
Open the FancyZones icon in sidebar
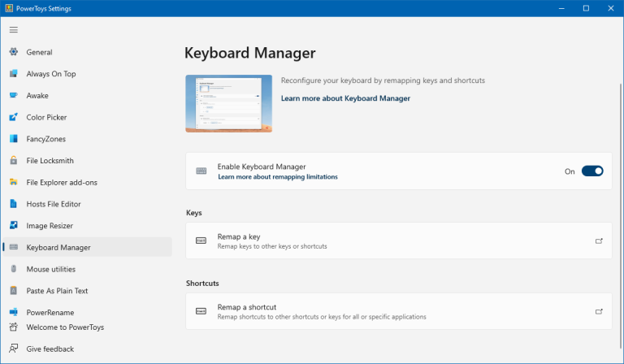click(14, 139)
